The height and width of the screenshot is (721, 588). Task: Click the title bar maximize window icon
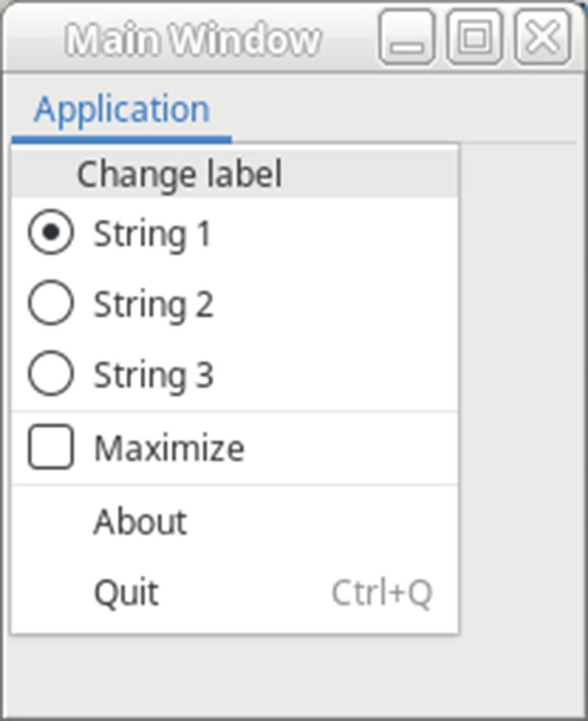coord(474,37)
